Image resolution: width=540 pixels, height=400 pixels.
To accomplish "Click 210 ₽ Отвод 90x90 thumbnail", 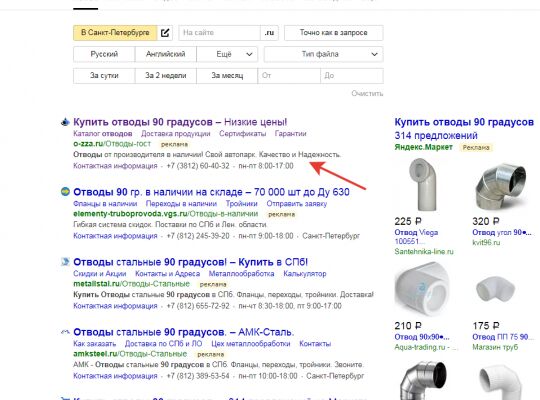I will coord(422,289).
